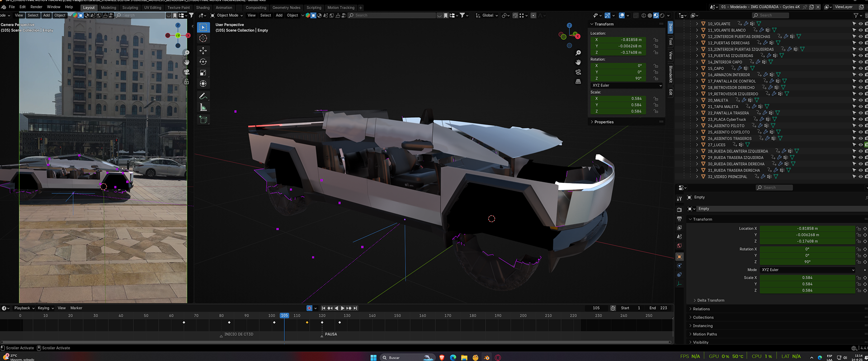Switch to the Shading workspace tab

coord(203,8)
